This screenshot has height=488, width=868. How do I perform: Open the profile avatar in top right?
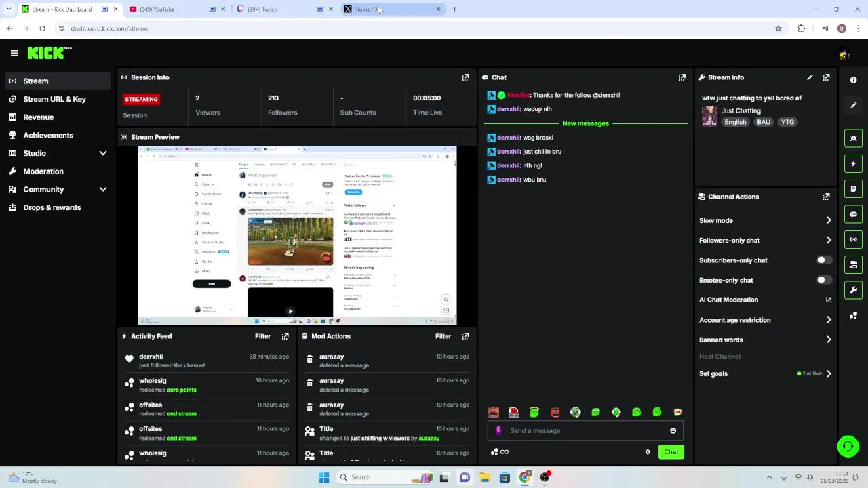(x=844, y=54)
